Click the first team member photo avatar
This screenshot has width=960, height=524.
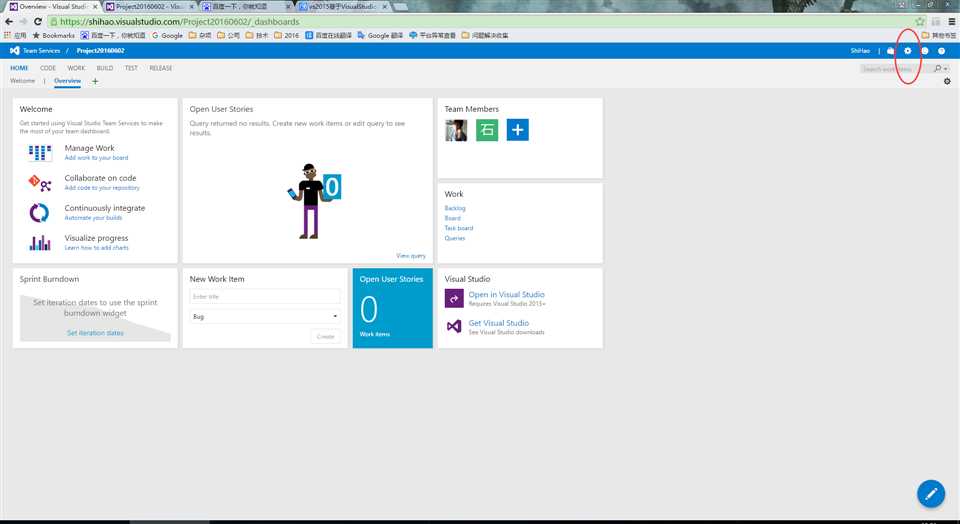click(456, 130)
